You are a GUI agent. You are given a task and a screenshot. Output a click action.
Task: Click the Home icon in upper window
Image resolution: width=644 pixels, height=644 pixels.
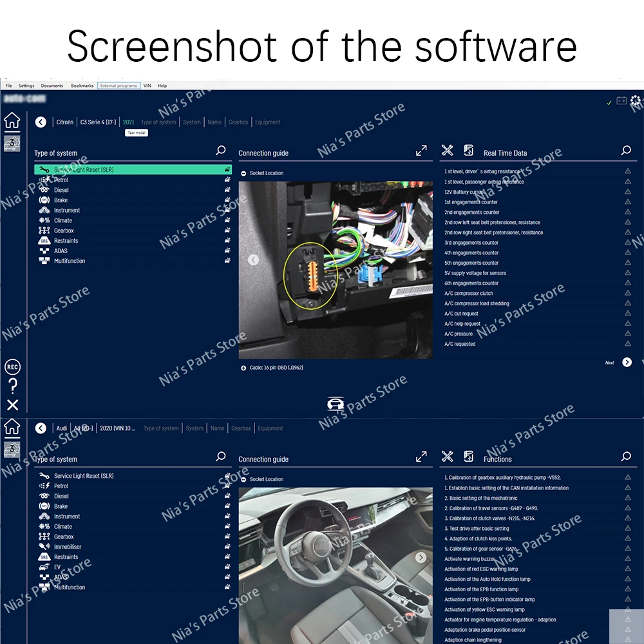click(x=12, y=121)
